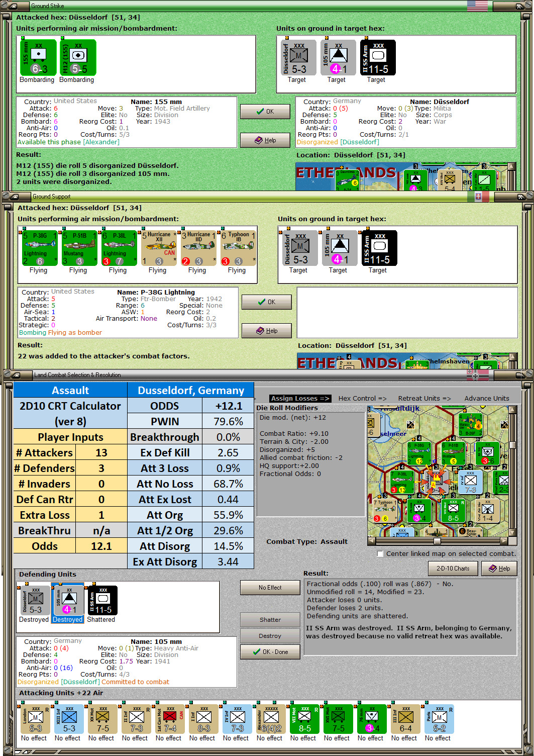The height and width of the screenshot is (756, 534).
Task: Select the P-38L Lightning flying unit
Action: (119, 248)
